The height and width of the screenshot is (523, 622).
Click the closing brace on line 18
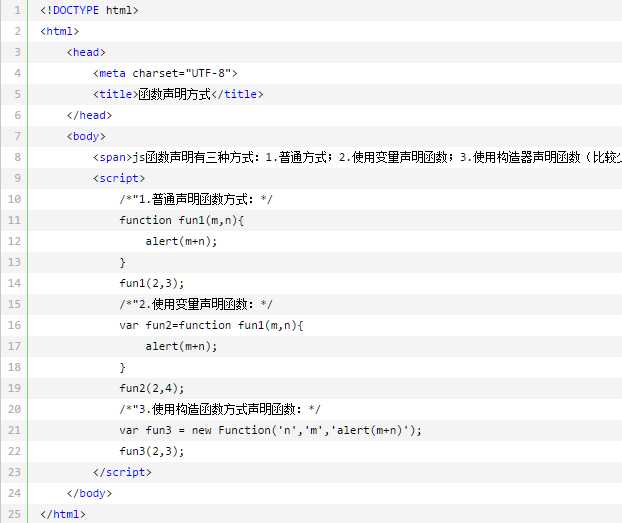[x=123, y=367]
